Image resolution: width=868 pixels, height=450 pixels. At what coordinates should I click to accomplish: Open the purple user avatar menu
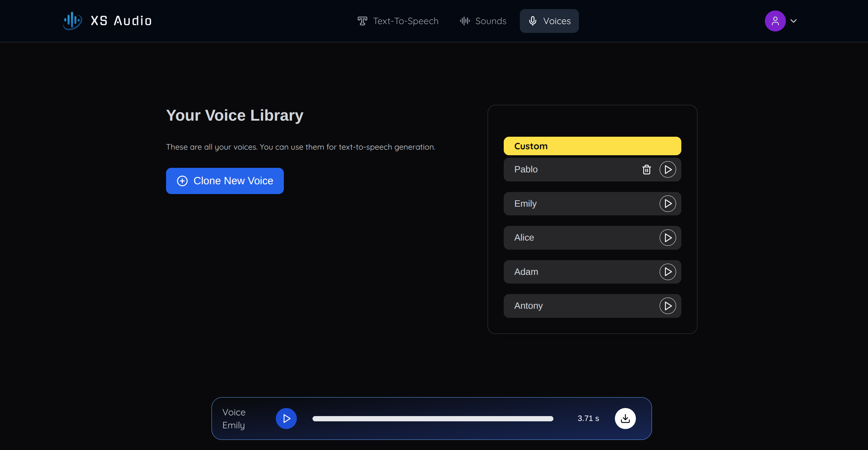pyautogui.click(x=775, y=21)
